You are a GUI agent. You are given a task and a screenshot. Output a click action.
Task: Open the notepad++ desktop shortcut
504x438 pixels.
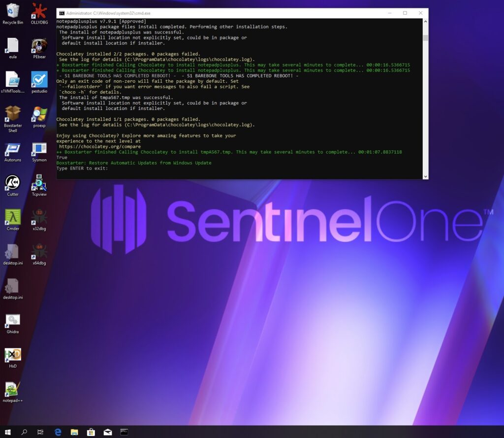(x=13, y=389)
